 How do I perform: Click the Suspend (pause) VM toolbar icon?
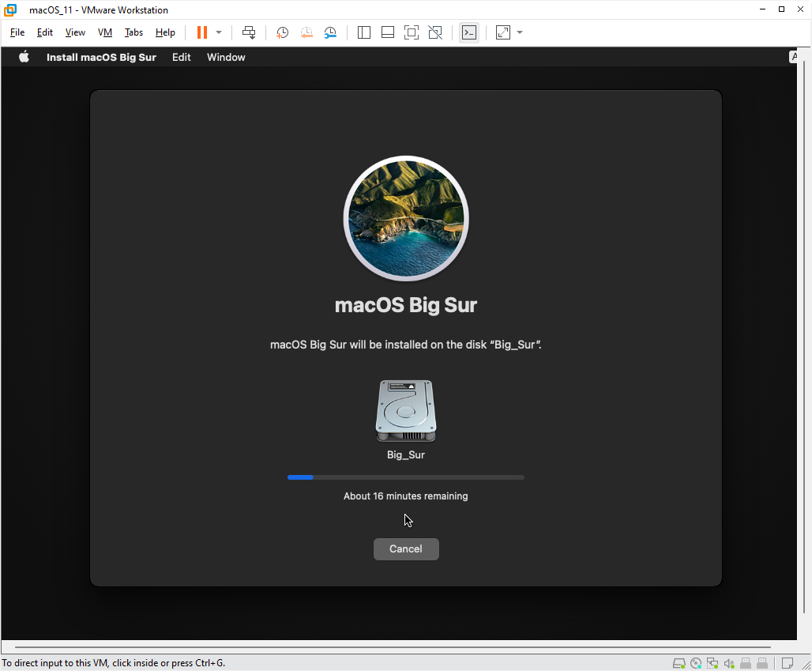click(x=202, y=32)
